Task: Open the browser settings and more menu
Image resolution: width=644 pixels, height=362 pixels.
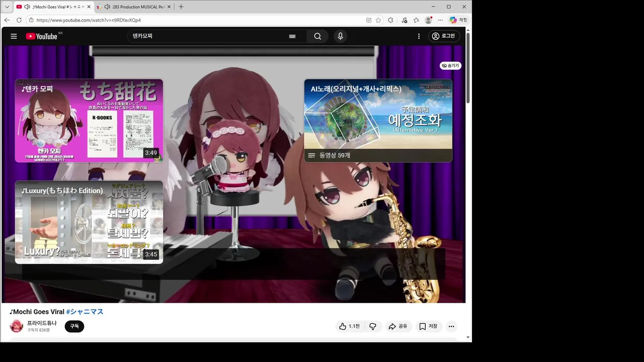Action: point(440,20)
